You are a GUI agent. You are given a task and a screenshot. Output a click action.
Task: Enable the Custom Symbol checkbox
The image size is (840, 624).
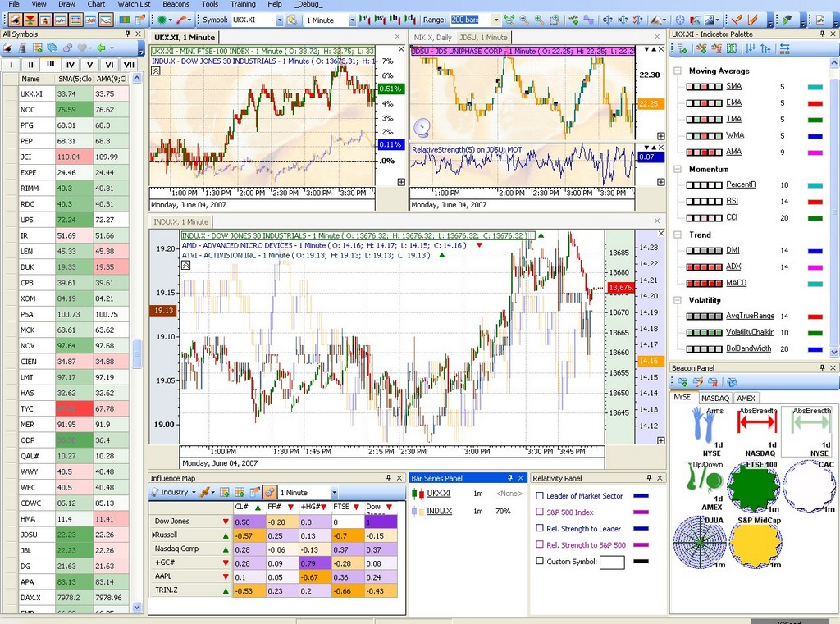(x=540, y=561)
